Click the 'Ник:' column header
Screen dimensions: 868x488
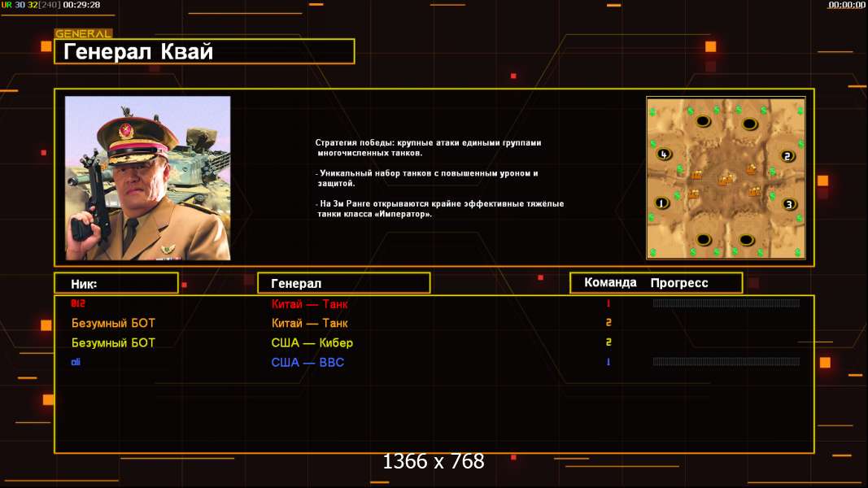tap(116, 283)
